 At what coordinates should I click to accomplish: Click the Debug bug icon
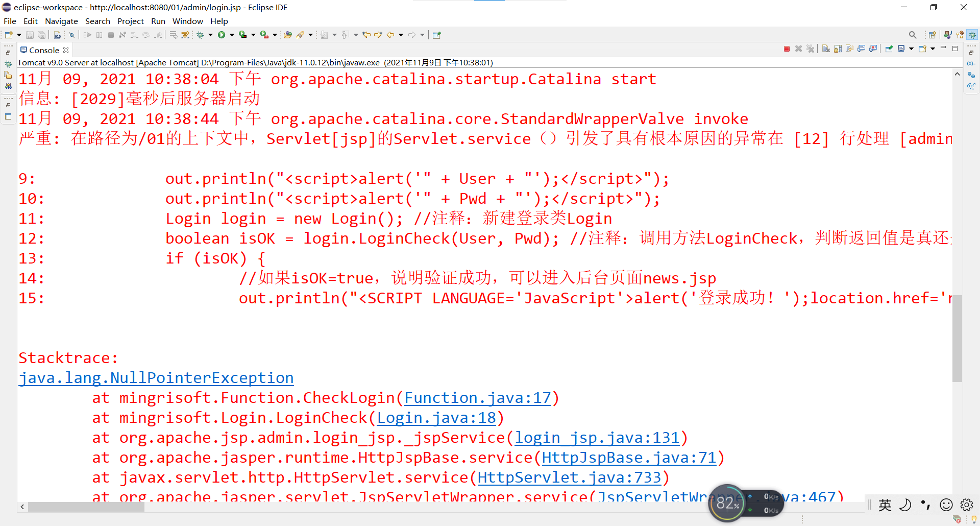[200, 35]
